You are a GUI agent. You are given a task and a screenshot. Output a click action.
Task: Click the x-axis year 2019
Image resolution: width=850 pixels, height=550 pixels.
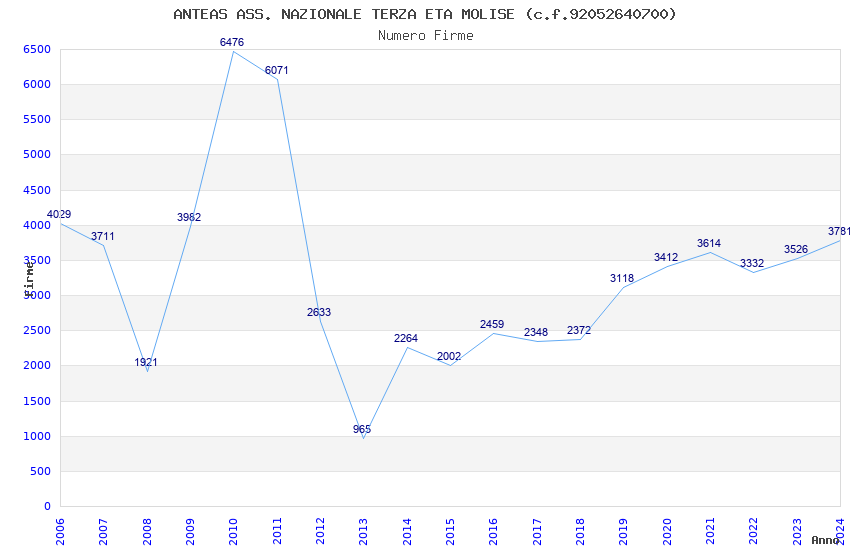623,532
